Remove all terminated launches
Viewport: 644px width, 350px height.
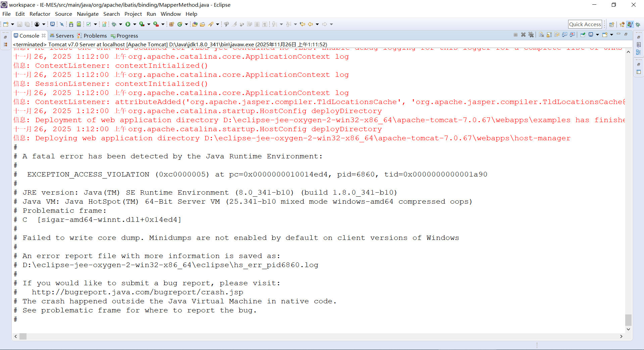[531, 35]
